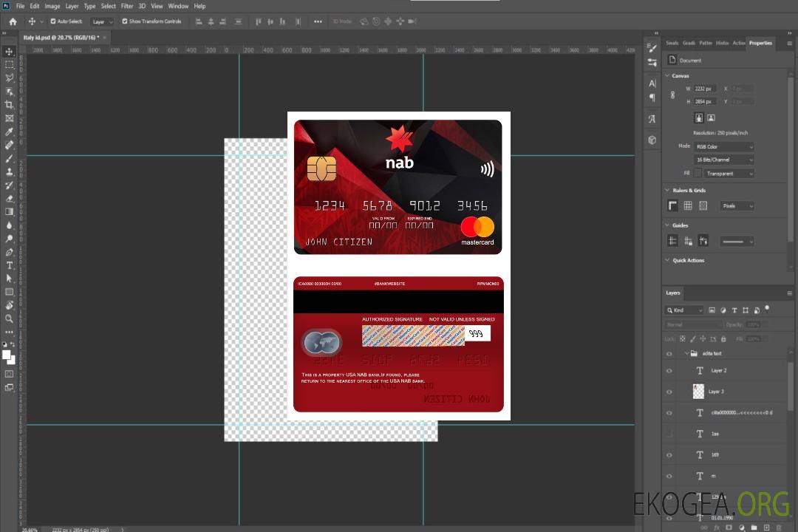Screen dimensions: 798x532
Task: Select the Eyedropper tool
Action: pos(9,132)
